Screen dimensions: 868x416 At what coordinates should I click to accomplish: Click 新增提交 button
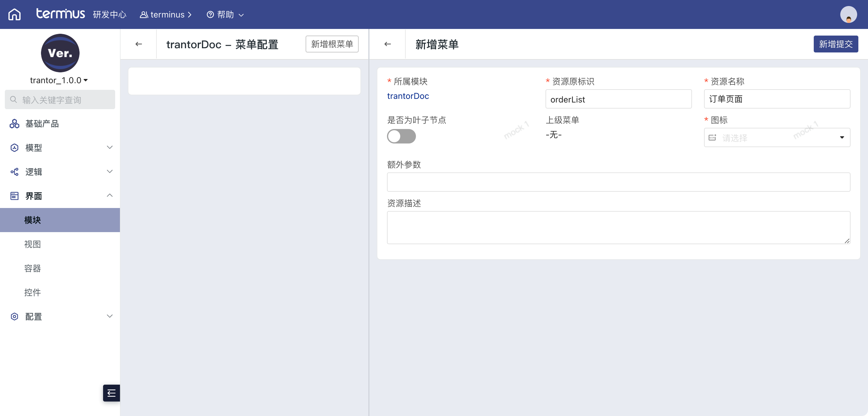[836, 44]
